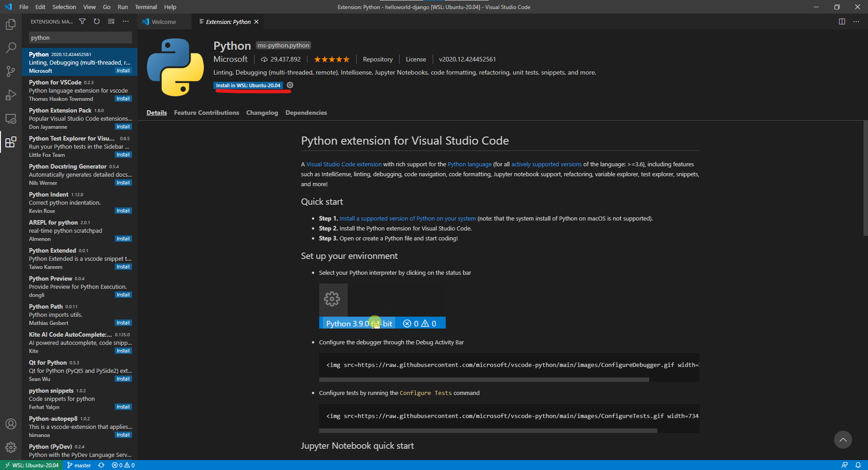Select the Extensions view icon
The width and height of the screenshot is (868, 470).
click(x=11, y=142)
